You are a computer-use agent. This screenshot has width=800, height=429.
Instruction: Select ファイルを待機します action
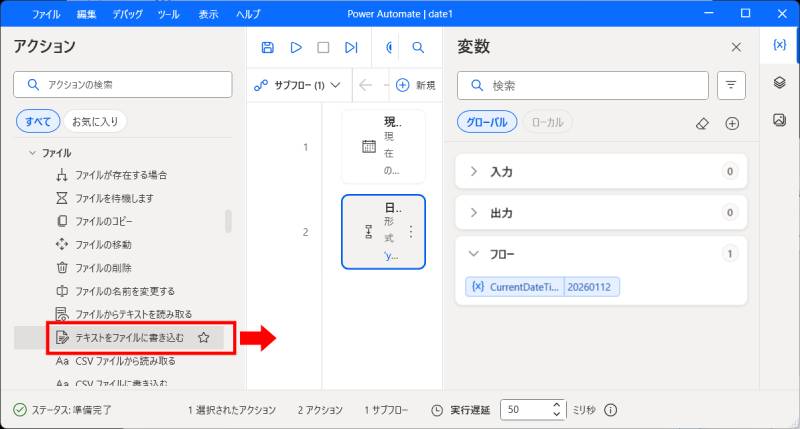coord(114,198)
